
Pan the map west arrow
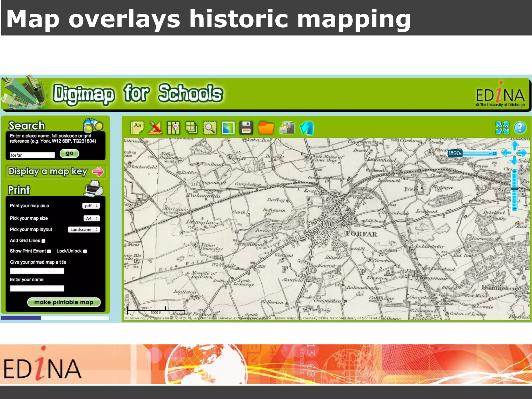click(x=506, y=153)
